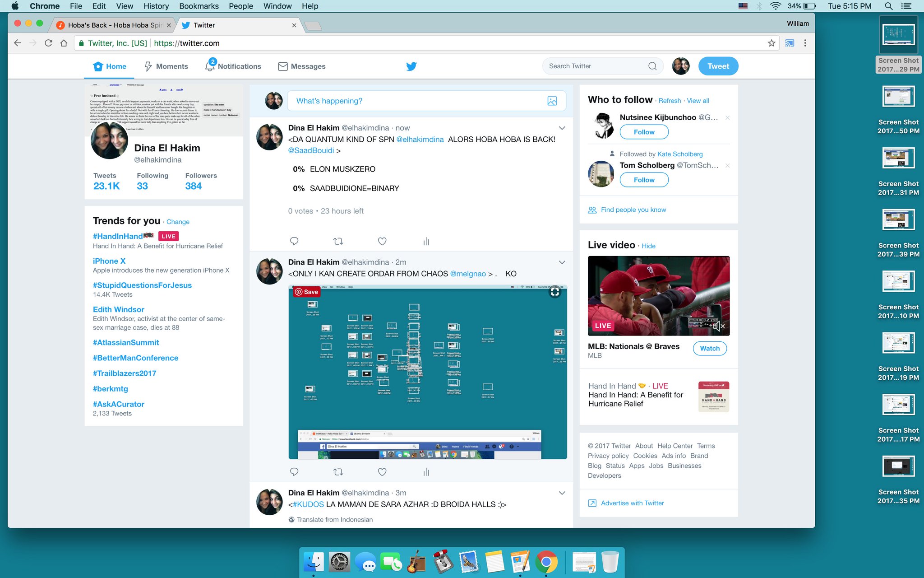Image resolution: width=924 pixels, height=578 pixels.
Task: Open Chrome three-dot menu
Action: (x=805, y=43)
